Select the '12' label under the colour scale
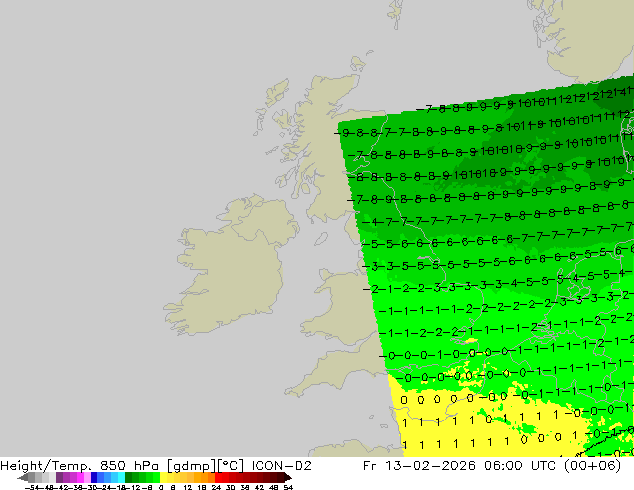 tap(188, 487)
